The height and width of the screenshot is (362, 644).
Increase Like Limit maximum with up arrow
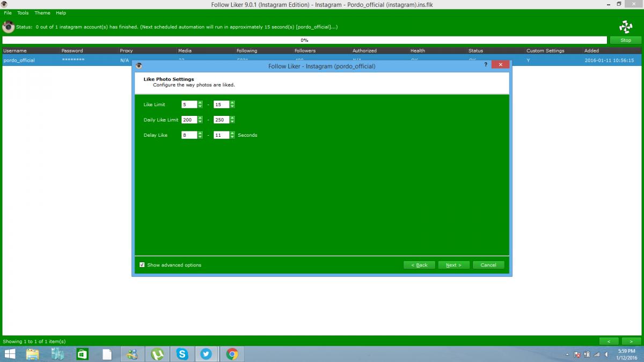click(x=232, y=103)
